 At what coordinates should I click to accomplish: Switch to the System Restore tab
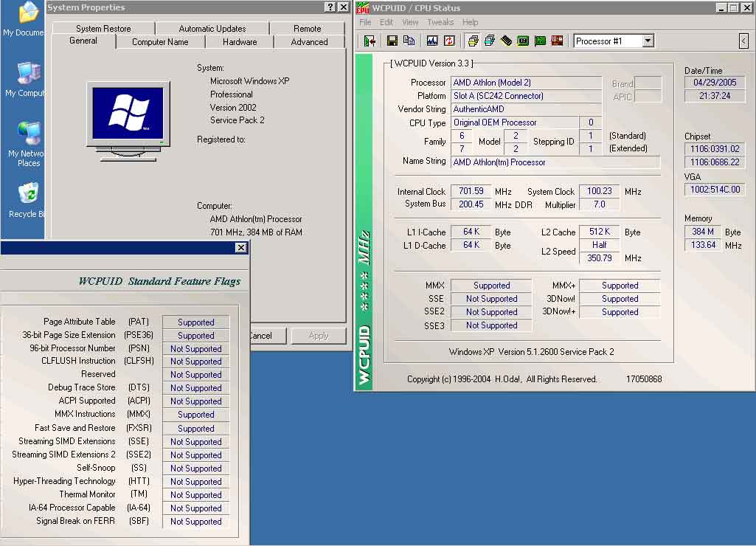[x=103, y=29]
